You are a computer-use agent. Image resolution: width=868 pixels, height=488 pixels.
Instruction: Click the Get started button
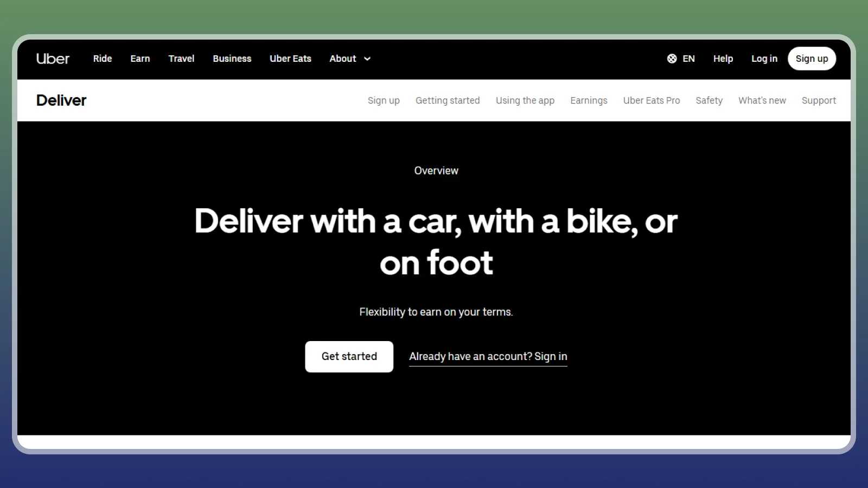tap(349, 356)
